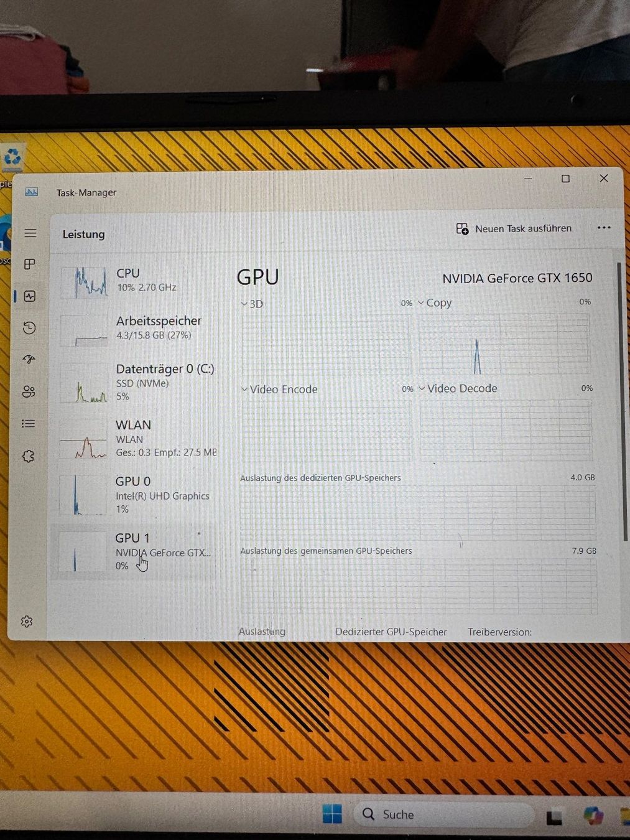Open the Services puzzle icon

pos(28,456)
